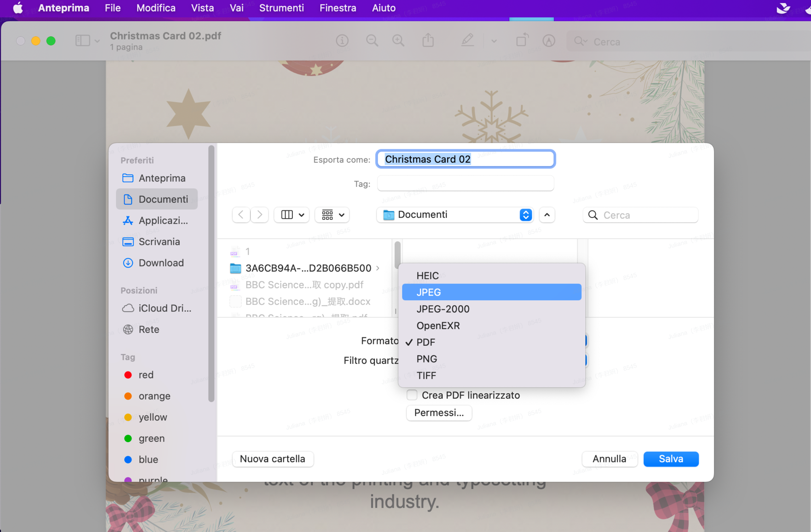Open the Documenti location popup
This screenshot has width=811, height=532.
455,215
